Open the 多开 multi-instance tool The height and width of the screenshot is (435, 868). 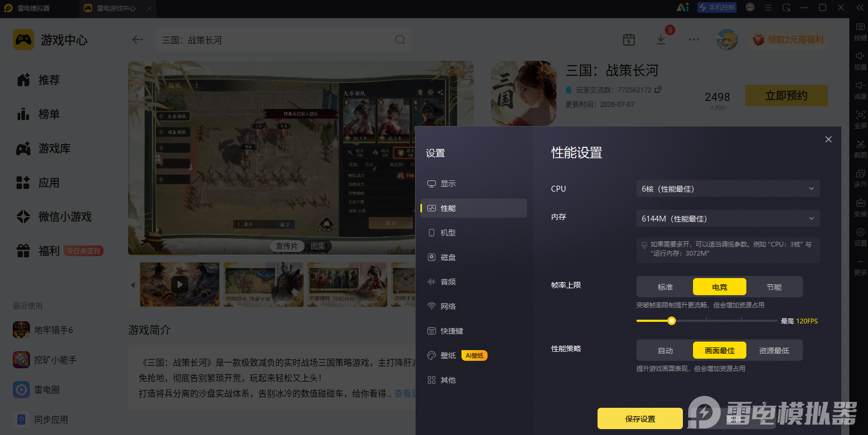[x=860, y=178]
